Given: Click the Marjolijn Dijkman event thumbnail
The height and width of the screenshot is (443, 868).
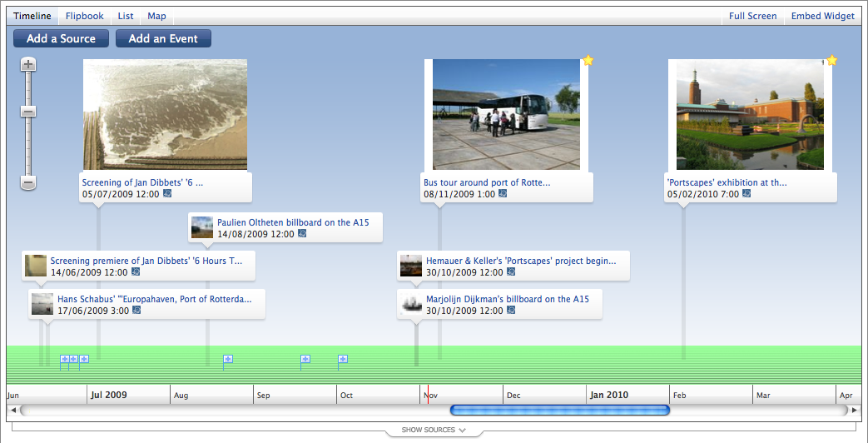Looking at the screenshot, I should pyautogui.click(x=411, y=304).
